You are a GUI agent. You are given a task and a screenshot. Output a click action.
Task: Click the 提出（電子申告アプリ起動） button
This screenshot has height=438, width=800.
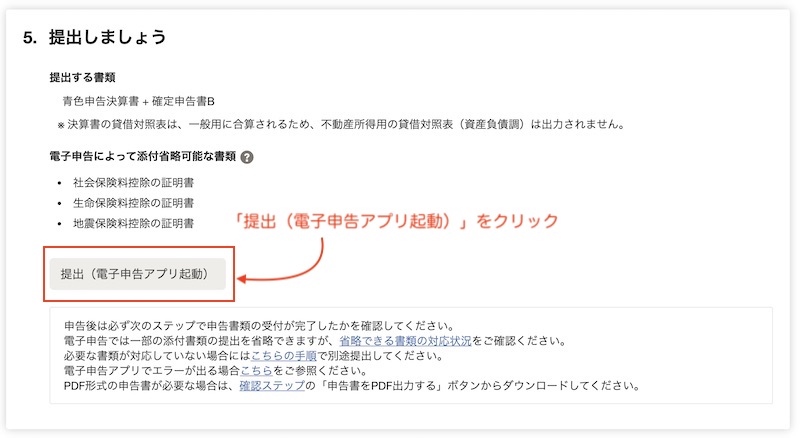[138, 274]
